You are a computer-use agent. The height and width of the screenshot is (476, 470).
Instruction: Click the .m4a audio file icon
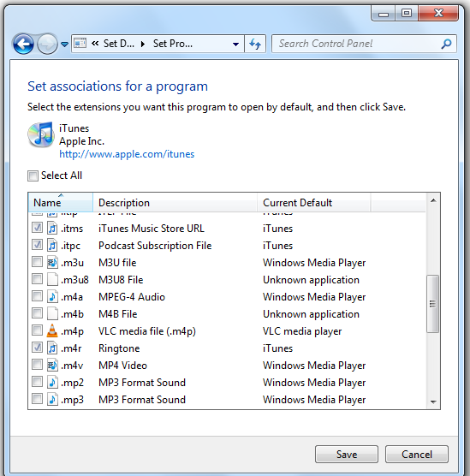click(52, 296)
